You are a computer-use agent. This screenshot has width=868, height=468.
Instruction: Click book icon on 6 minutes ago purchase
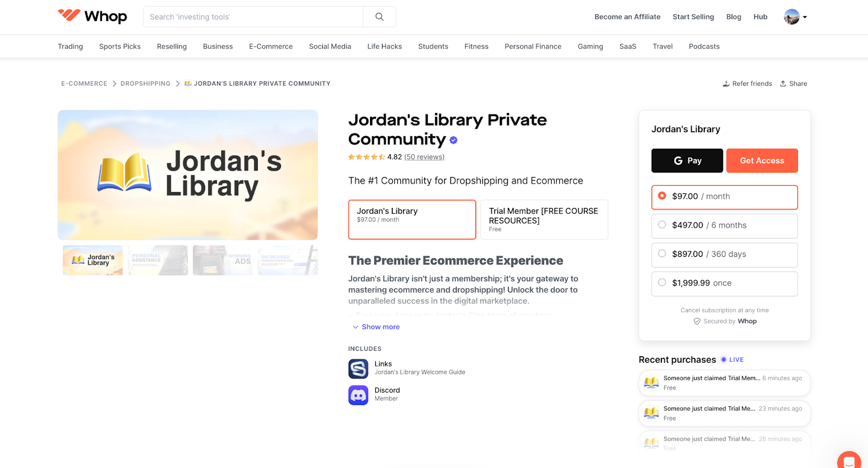[652, 383]
